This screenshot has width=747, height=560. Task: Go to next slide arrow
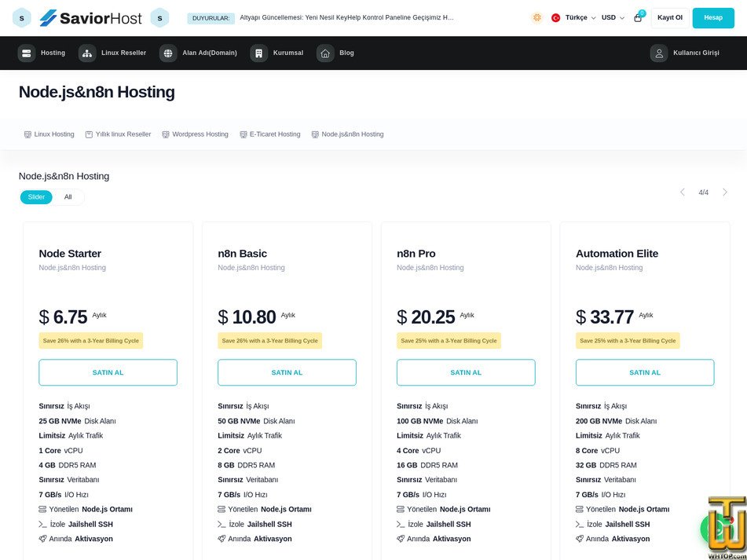point(725,192)
